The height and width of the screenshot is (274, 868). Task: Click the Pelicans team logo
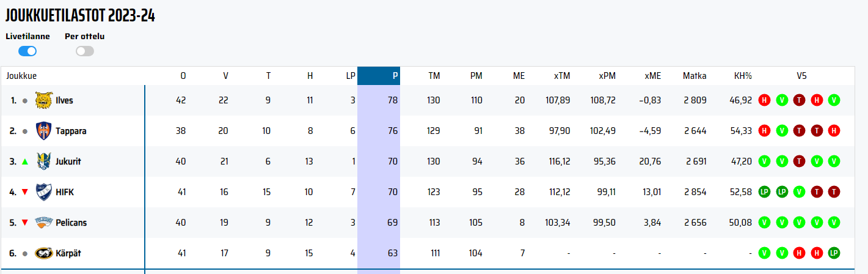(44, 223)
